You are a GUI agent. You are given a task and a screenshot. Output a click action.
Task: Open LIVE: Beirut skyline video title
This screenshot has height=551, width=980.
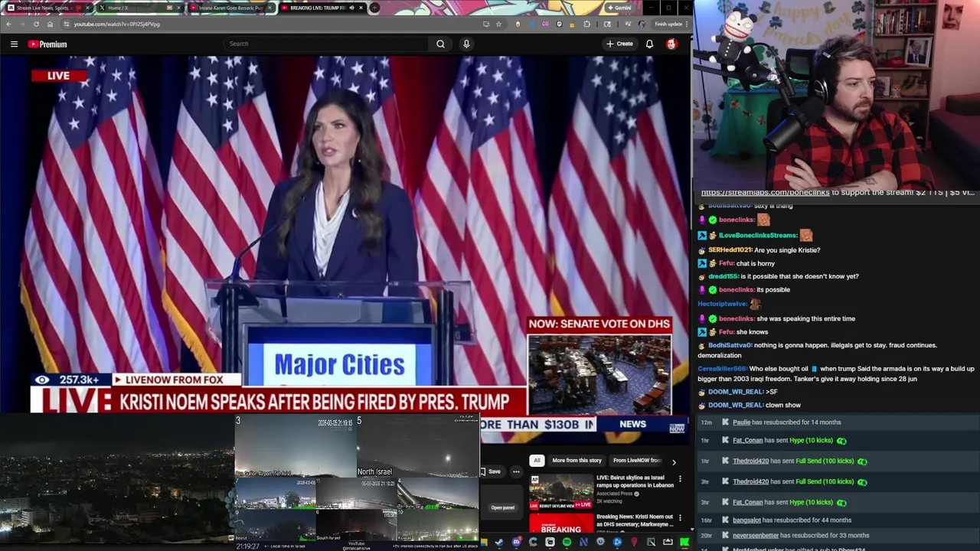tap(635, 481)
